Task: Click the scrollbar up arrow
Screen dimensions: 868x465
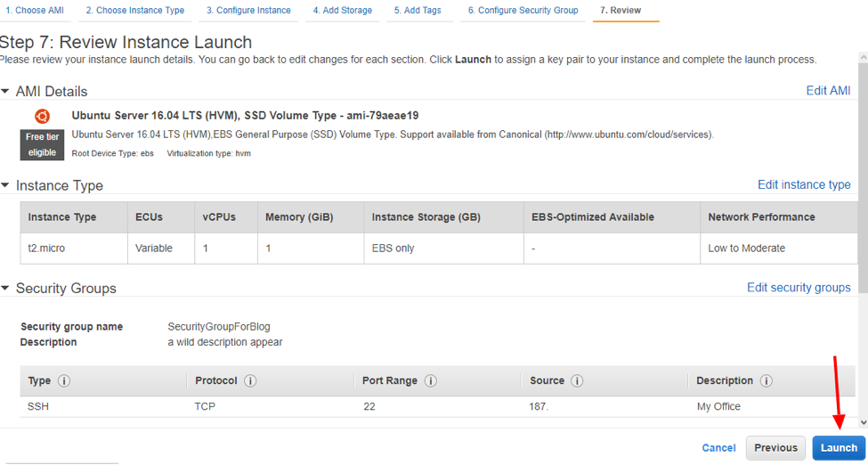Action: click(x=863, y=58)
